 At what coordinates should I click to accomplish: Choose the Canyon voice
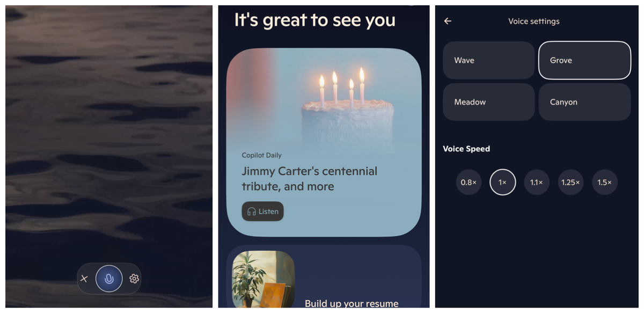pos(584,102)
